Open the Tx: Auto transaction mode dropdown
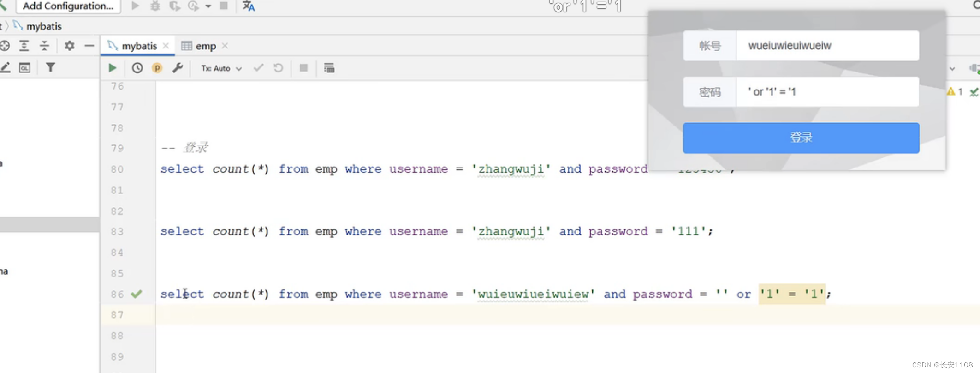 pyautogui.click(x=221, y=68)
